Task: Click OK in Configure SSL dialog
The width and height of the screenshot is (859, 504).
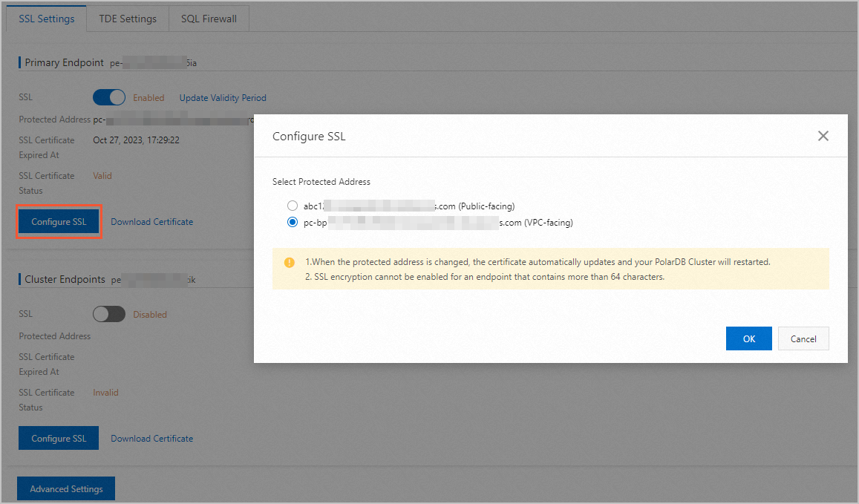Action: click(x=748, y=338)
